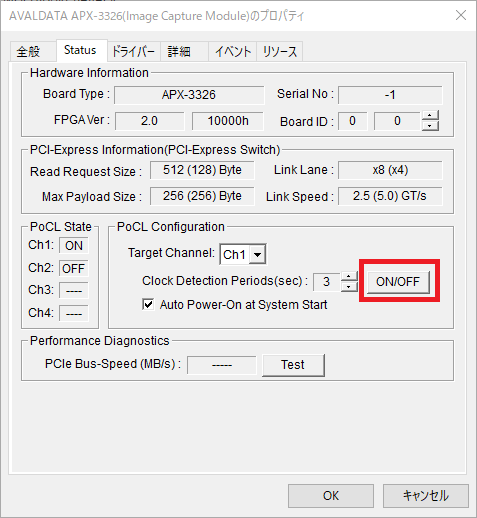Screen dimensions: 477x518
Task: Click the second Board ID field
Action: tap(397, 121)
